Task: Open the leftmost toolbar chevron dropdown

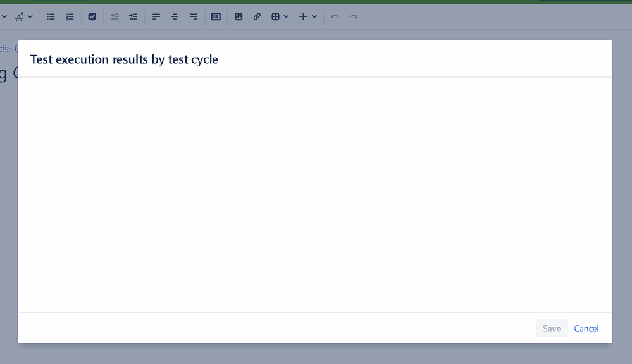Action: (4, 16)
